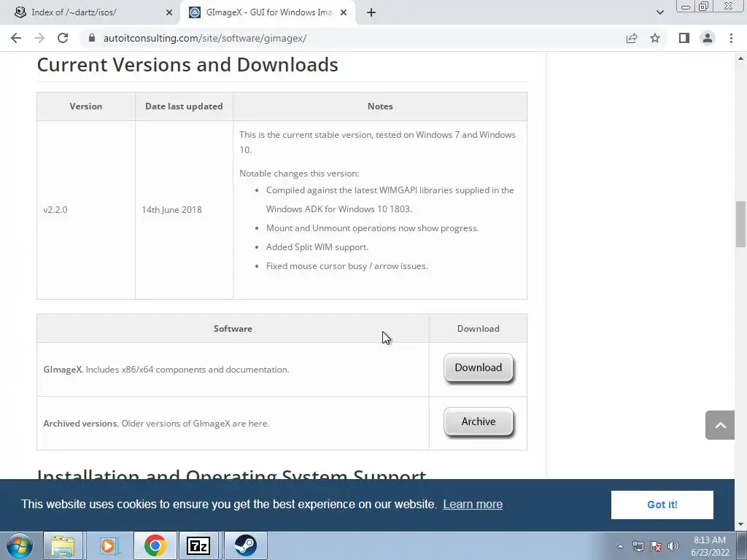747x560 pixels.
Task: Click the Archived versions description text
Action: [x=156, y=424]
